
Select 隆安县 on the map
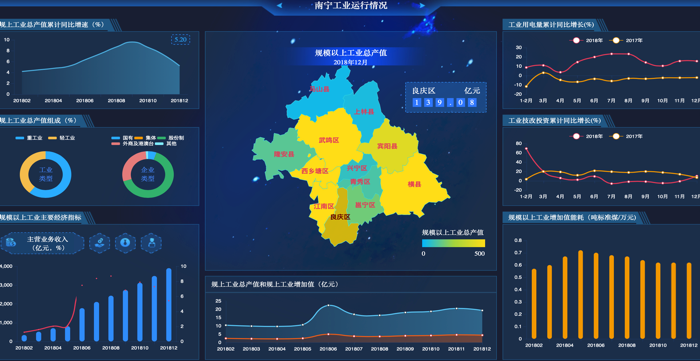point(284,154)
